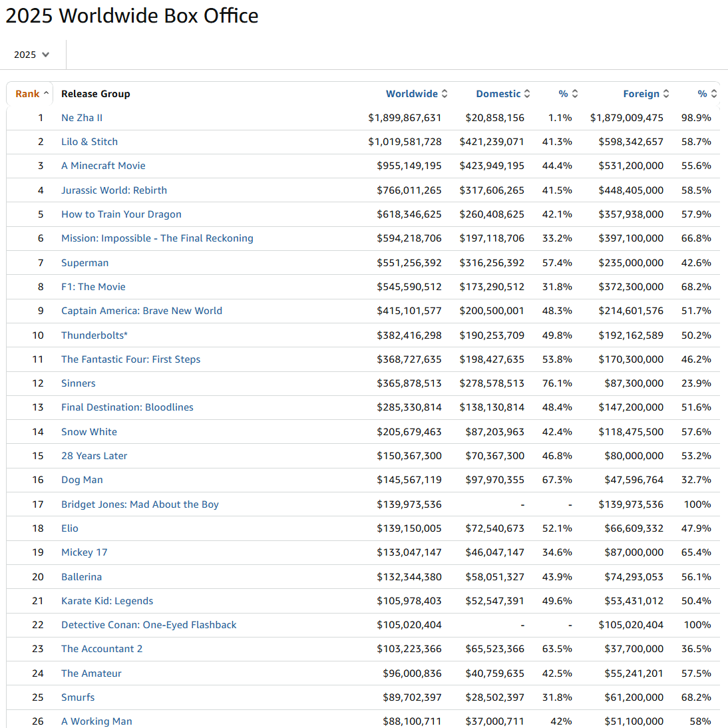This screenshot has width=728, height=728.
Task: Open the Ne Zha II link
Action: click(82, 118)
